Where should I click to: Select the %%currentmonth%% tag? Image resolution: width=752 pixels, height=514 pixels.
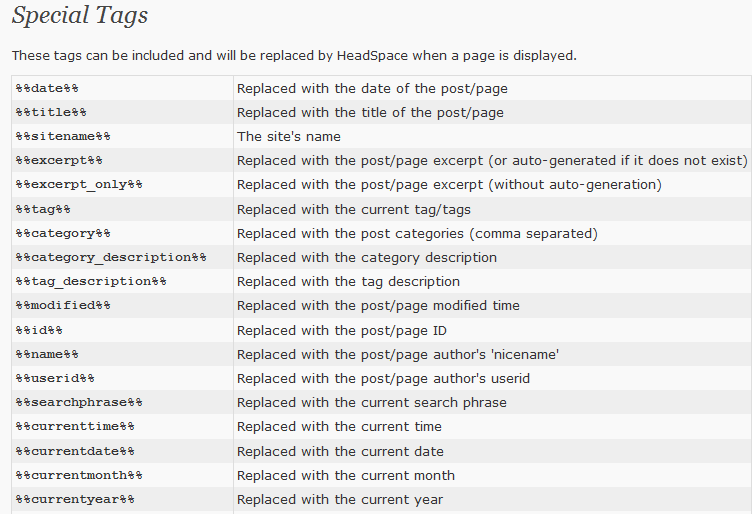coord(79,475)
